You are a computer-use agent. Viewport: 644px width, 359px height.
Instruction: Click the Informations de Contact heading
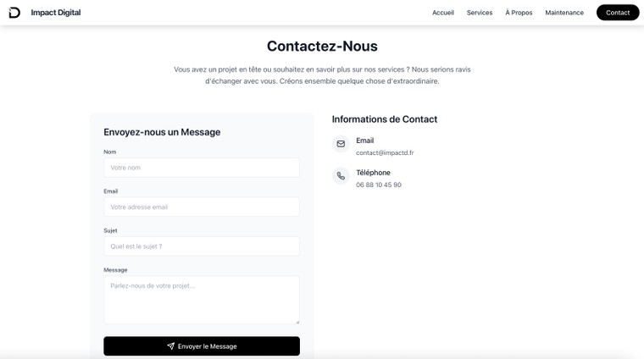385,119
